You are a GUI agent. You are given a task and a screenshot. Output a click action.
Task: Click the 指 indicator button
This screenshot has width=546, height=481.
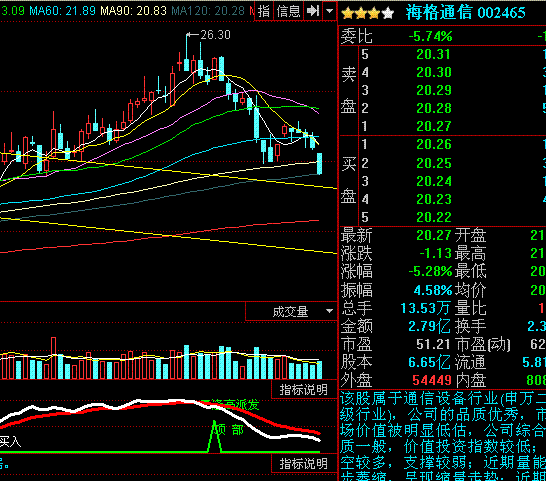264,11
